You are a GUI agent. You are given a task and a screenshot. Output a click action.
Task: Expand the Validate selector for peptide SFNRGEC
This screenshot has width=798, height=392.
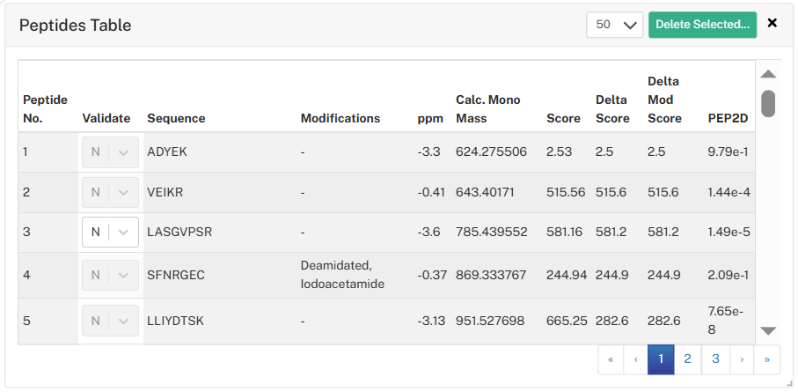coord(110,275)
